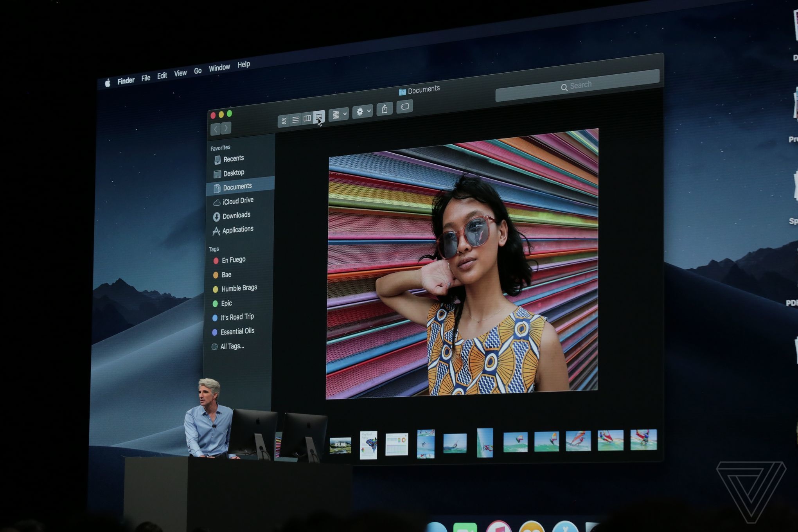Activate the gallery view icon
798x532 pixels.
319,117
